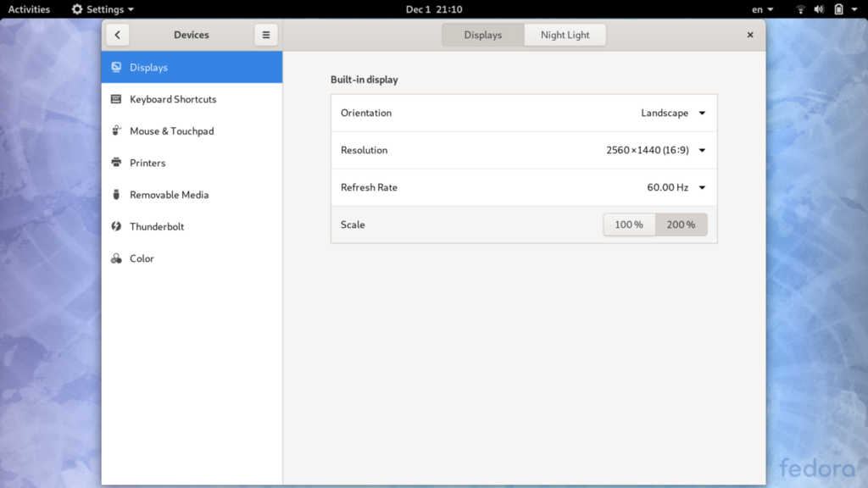The image size is (868, 488).
Task: Expand the Settings app menu arrow
Action: [131, 9]
